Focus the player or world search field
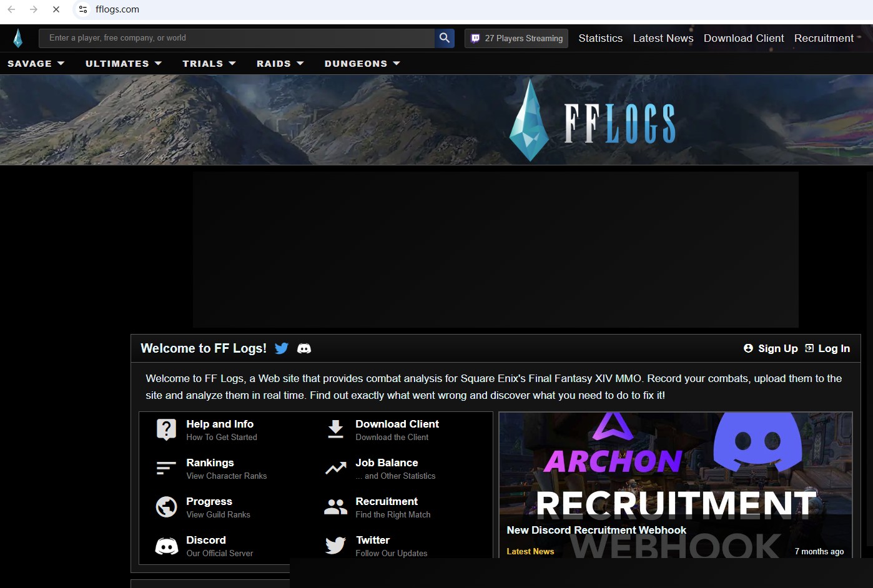This screenshot has width=873, height=588. [237, 38]
